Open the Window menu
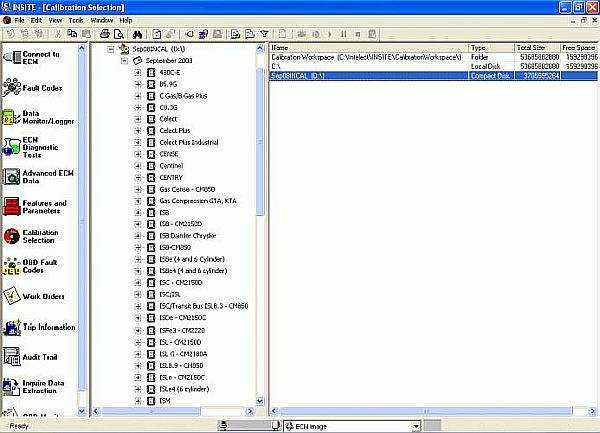The height and width of the screenshot is (433, 600). click(101, 20)
